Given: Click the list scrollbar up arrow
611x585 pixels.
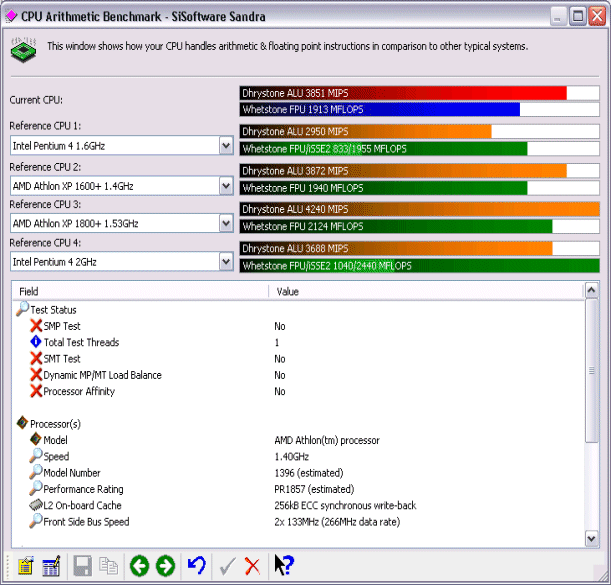Looking at the screenshot, I should point(591,290).
